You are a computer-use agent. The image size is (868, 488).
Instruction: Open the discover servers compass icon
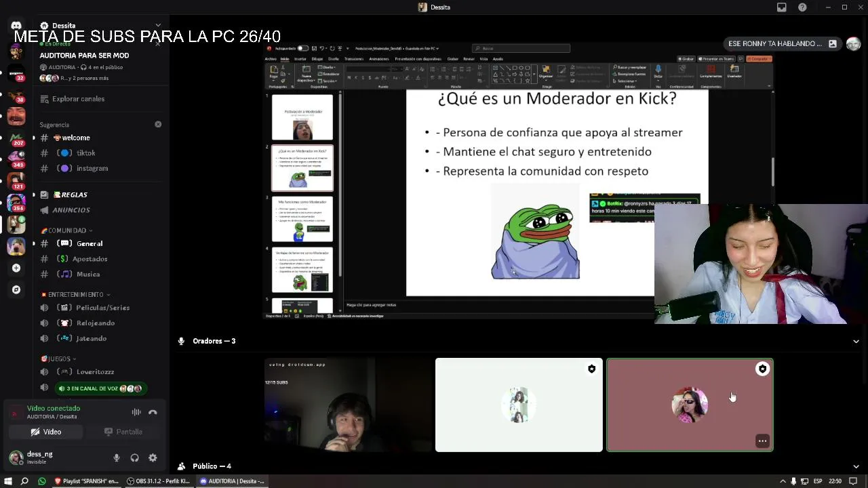pyautogui.click(x=16, y=289)
